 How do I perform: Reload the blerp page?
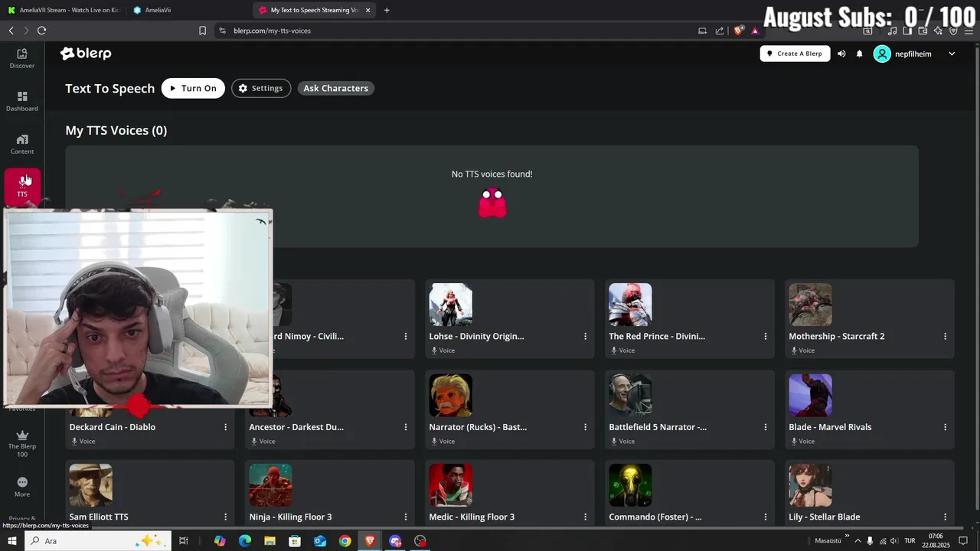(41, 31)
